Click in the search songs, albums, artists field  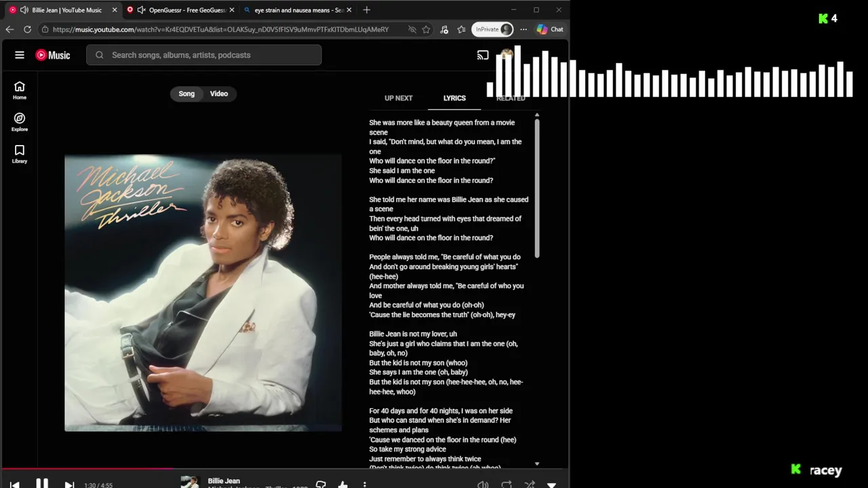point(203,55)
